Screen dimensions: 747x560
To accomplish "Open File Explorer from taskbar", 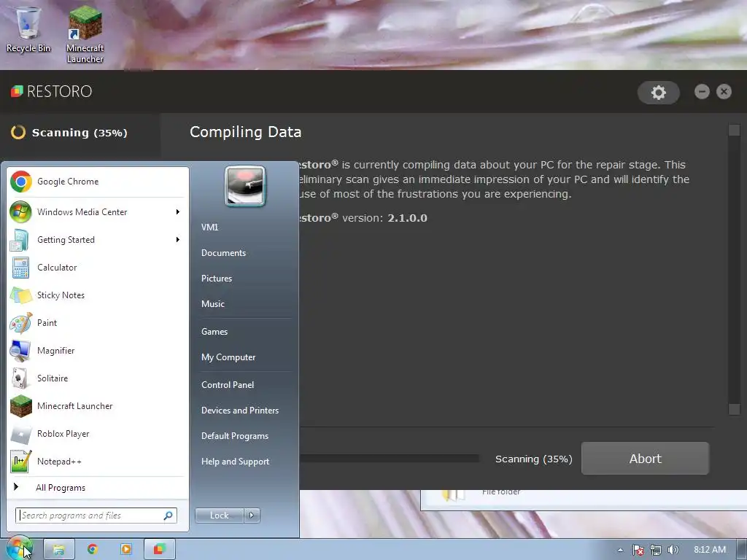I will [59, 550].
